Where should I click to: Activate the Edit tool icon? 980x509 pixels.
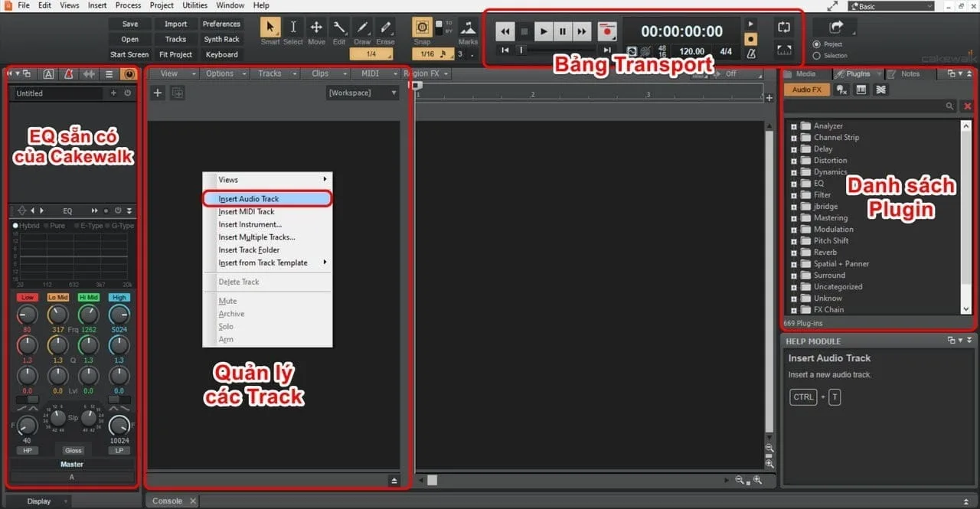339,27
